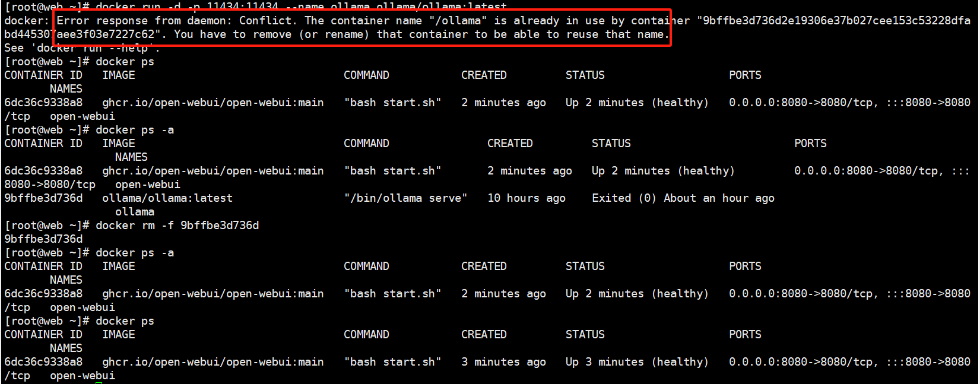Click STATUS header in the listing showing the Exited container
This screenshot has width=980, height=384.
click(611, 144)
